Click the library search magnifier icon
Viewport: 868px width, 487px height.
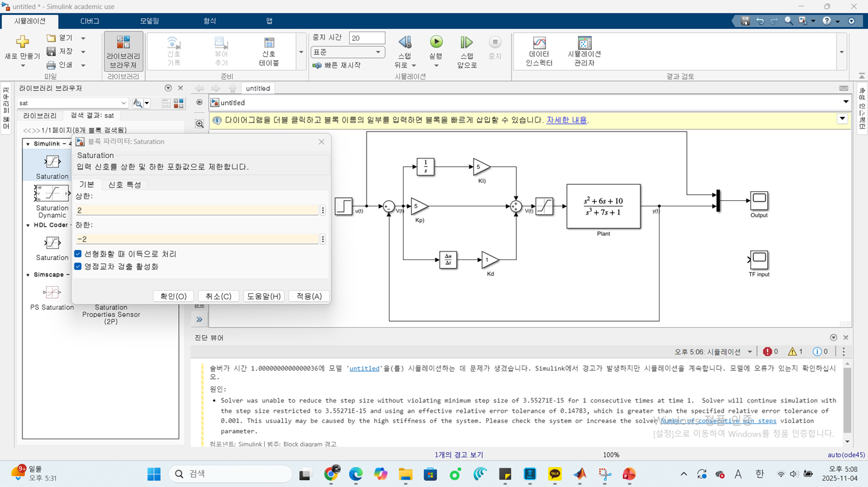point(138,103)
